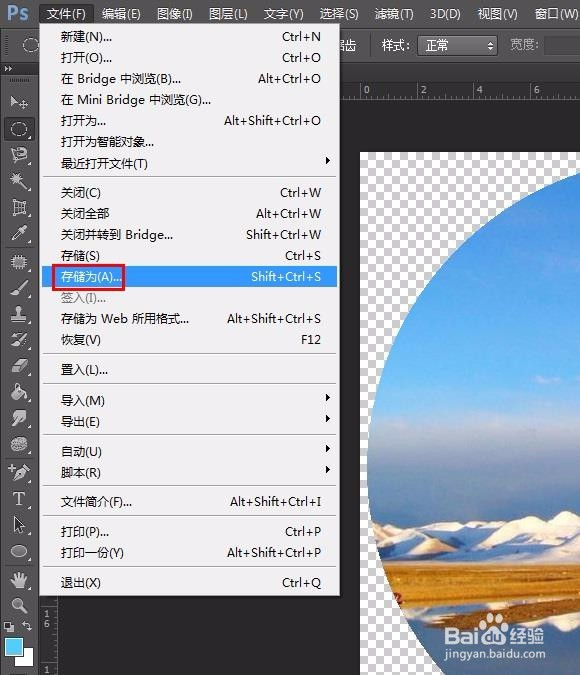Choose 存储为 Web 所用格式...
The height and width of the screenshot is (675, 580).
pos(189,319)
